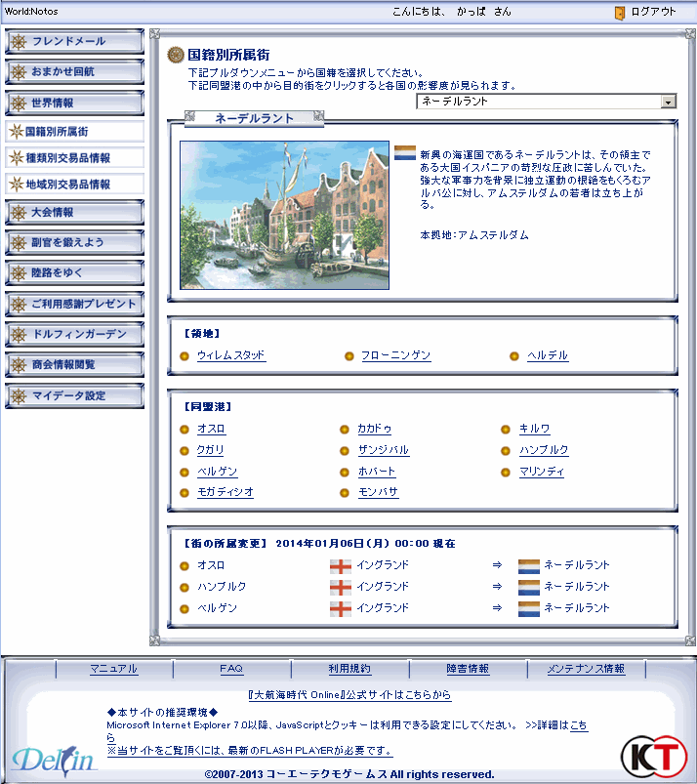
Task: Open the FLASH PLAYER requirement link
Action: [250, 751]
